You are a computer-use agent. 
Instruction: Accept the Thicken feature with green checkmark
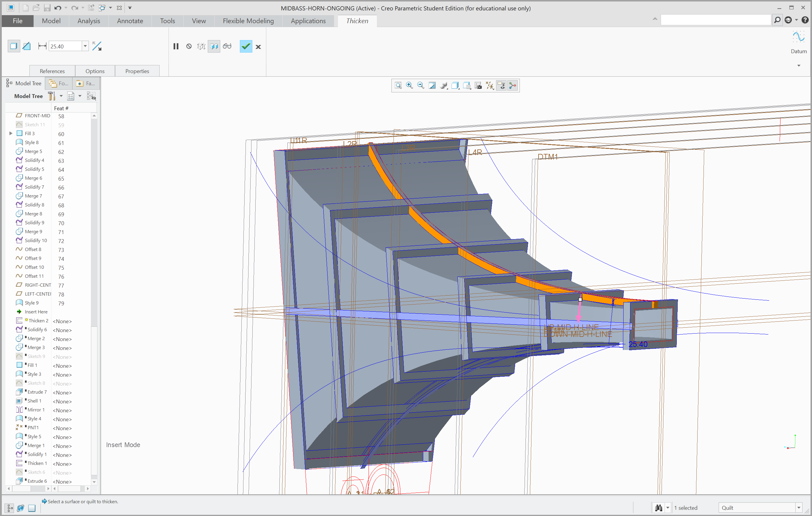coord(246,46)
